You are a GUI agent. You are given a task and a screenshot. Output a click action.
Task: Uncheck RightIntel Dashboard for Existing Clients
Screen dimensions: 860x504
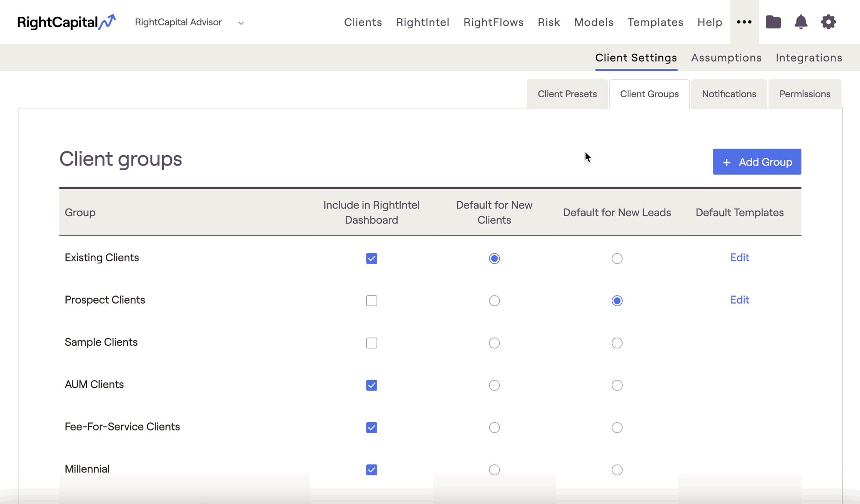tap(372, 258)
